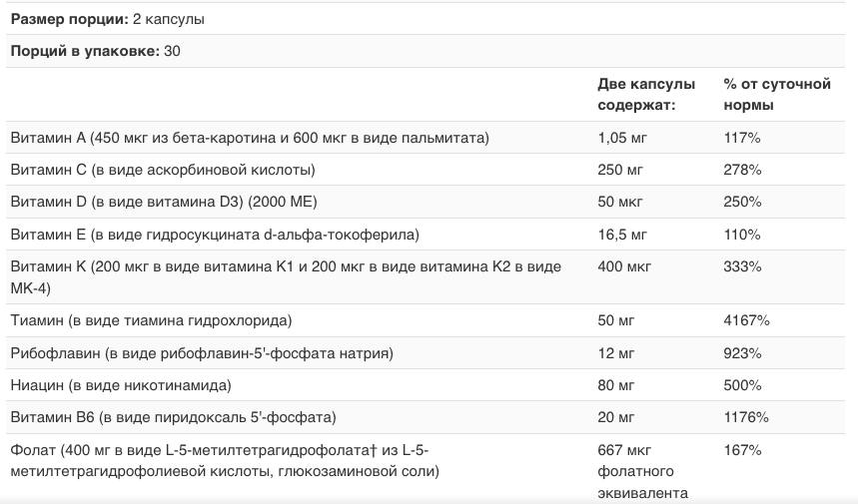The height and width of the screenshot is (504, 858).
Task: Click the 1176% value for Витамин B6
Action: point(746,417)
